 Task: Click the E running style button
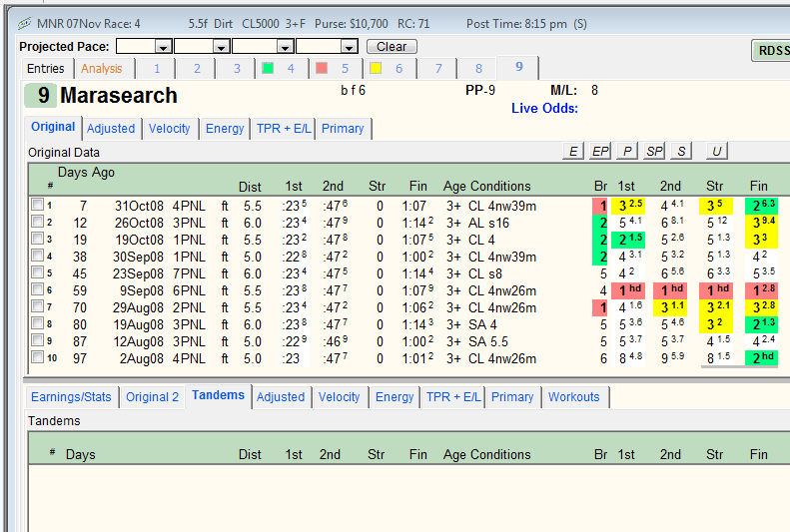573,151
